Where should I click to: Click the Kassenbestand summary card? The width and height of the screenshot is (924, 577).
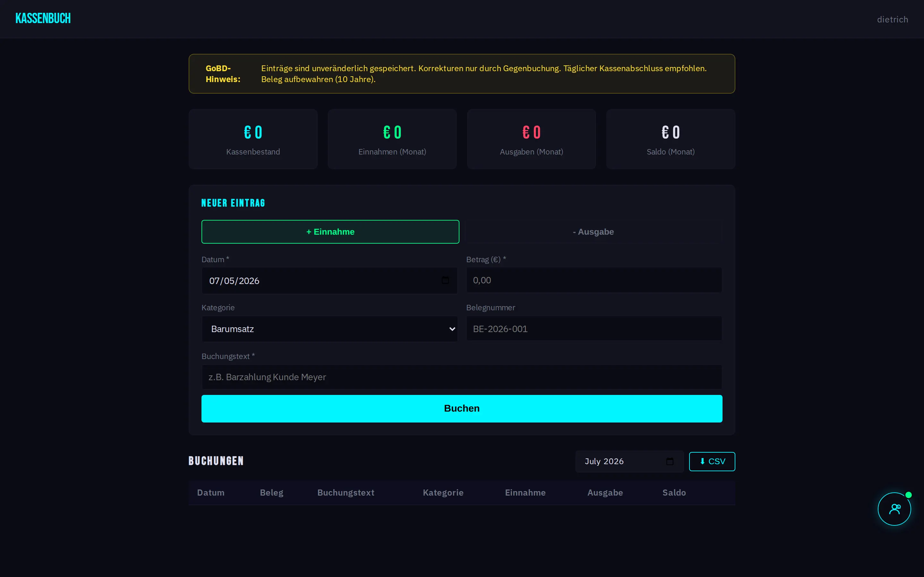(x=253, y=139)
